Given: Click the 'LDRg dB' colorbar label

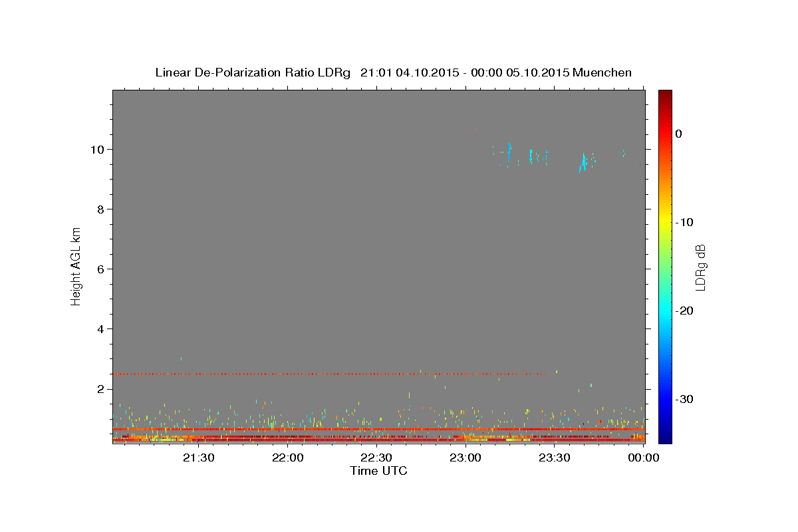Looking at the screenshot, I should (x=700, y=267).
